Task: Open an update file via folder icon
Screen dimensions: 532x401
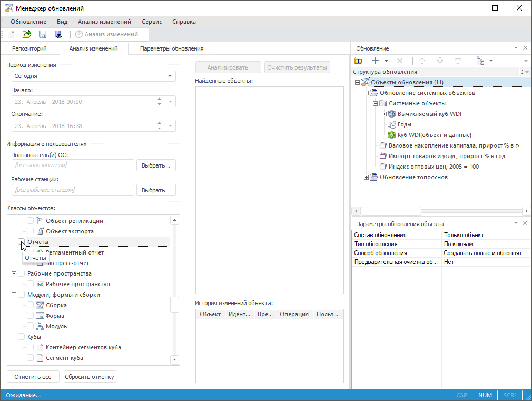Action: pos(27,34)
